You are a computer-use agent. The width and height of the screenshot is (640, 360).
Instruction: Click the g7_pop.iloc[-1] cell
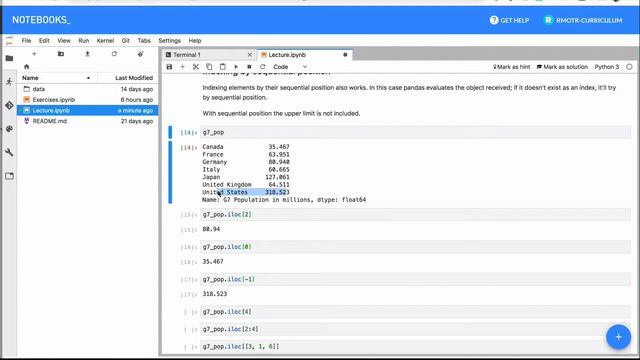point(415,279)
